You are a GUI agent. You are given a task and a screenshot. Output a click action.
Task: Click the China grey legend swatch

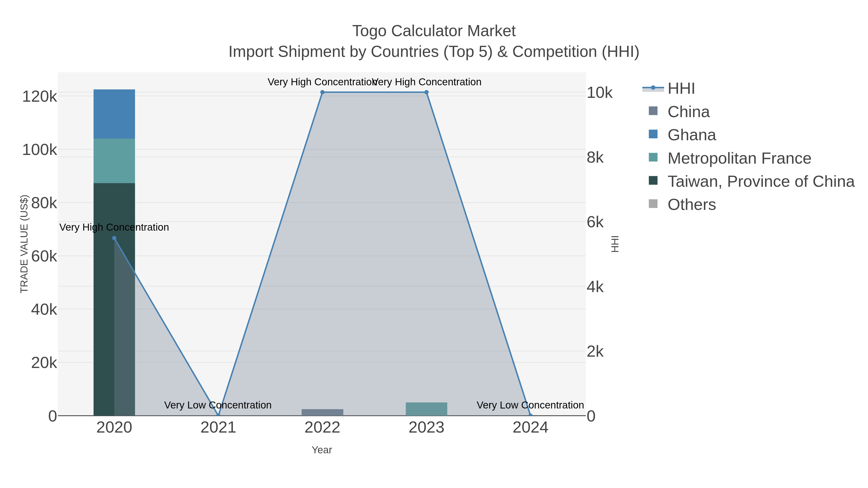653,111
